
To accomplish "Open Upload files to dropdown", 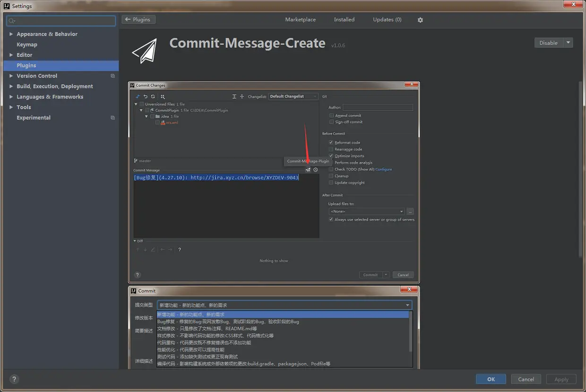I will click(367, 212).
